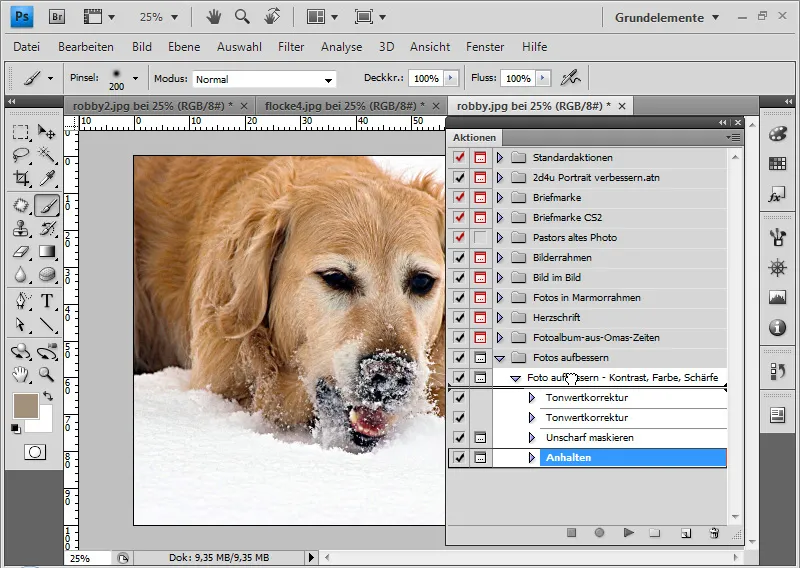Open the brush preset picker
Viewport: 800px width, 568px height.
point(135,78)
